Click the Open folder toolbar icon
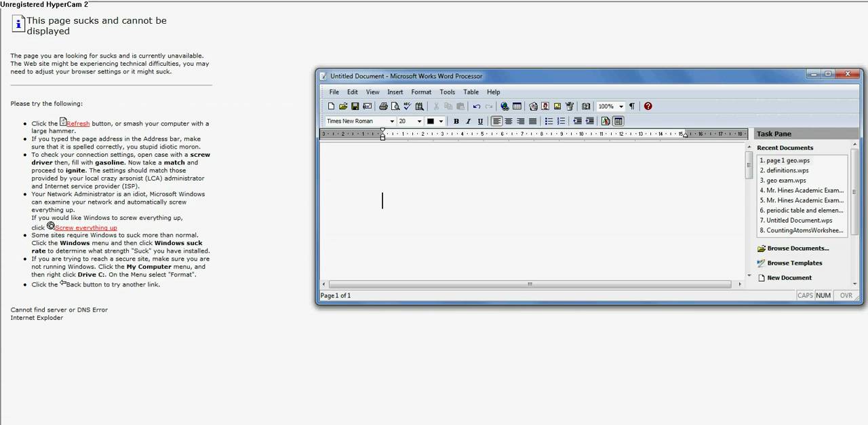Image resolution: width=868 pixels, height=425 pixels. coord(343,106)
